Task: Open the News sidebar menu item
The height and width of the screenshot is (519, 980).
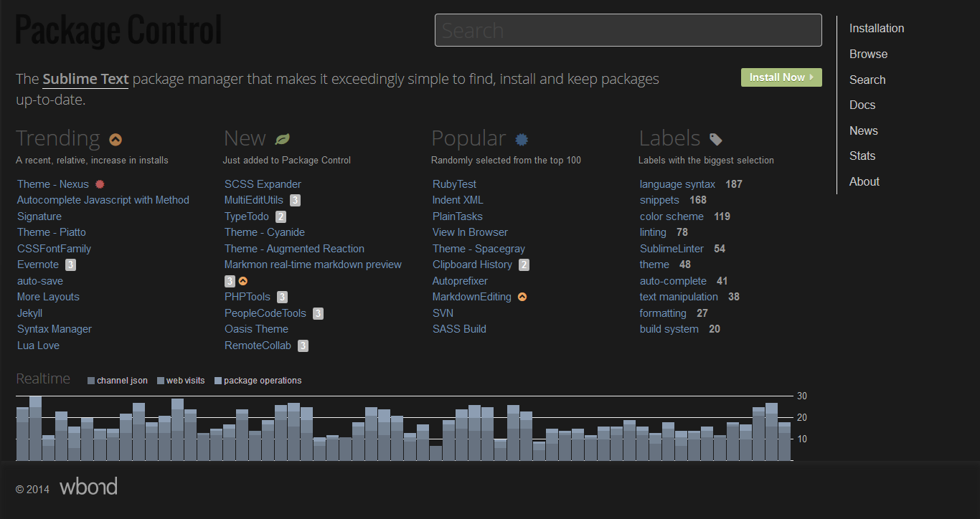Action: [864, 131]
